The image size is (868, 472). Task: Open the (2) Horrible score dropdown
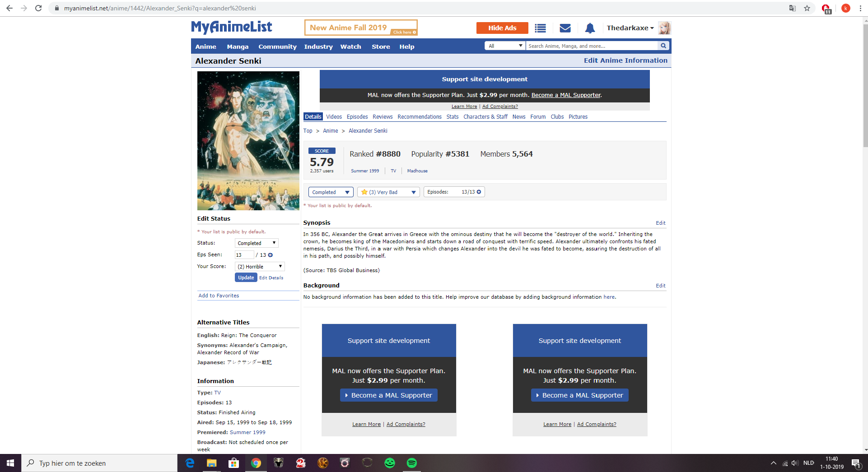coord(260,267)
